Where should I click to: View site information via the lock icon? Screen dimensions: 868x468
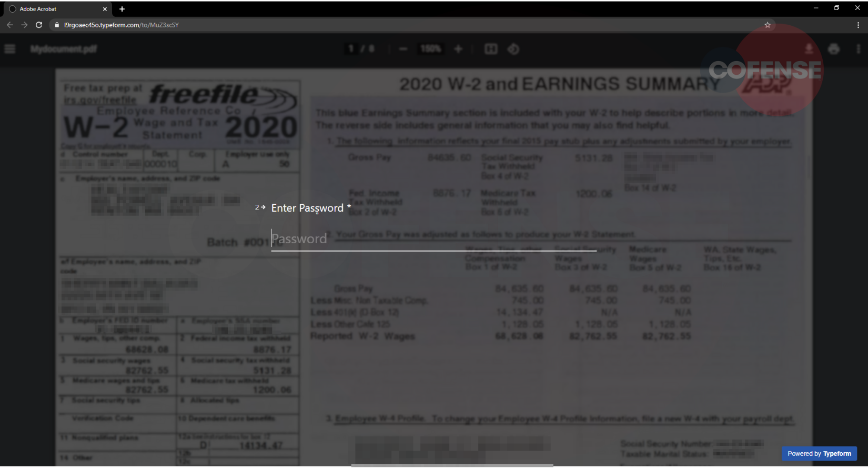[57, 25]
